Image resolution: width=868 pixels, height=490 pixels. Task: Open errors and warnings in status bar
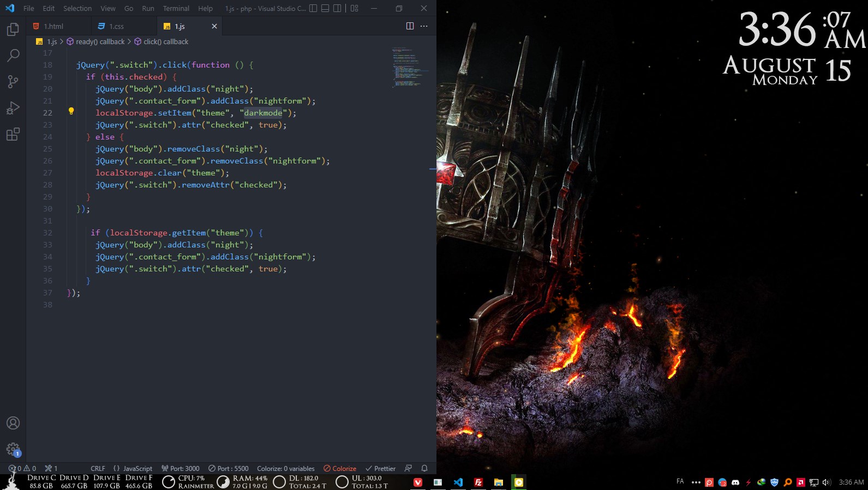pyautogui.click(x=22, y=468)
